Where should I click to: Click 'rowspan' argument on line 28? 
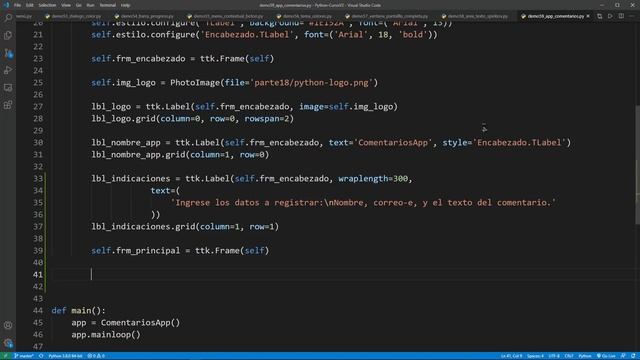point(262,119)
